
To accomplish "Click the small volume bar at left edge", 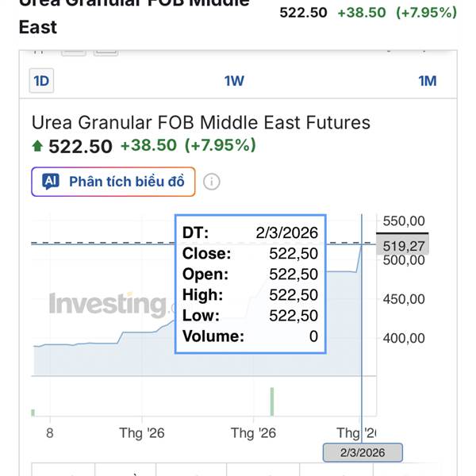I will pyautogui.click(x=33, y=412).
